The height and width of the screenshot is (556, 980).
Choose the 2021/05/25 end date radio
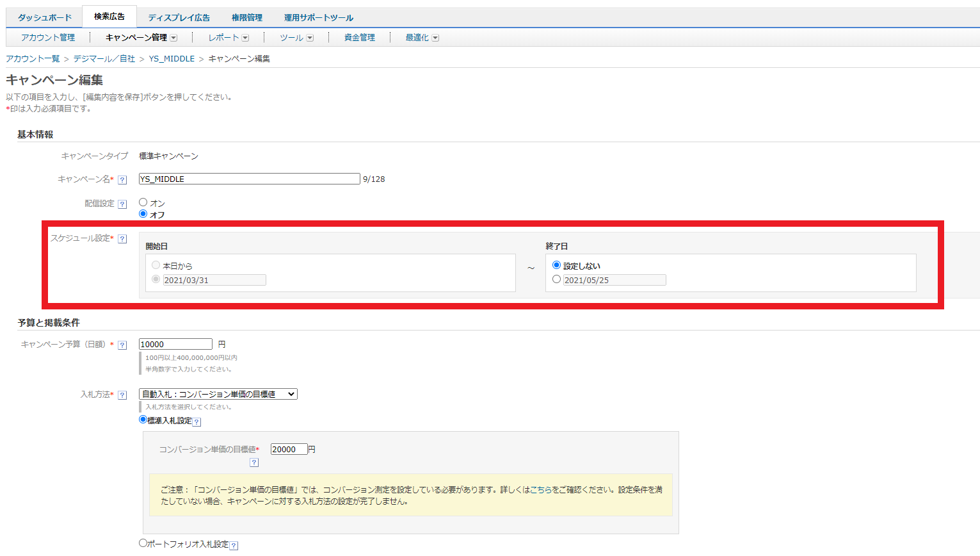pyautogui.click(x=556, y=279)
